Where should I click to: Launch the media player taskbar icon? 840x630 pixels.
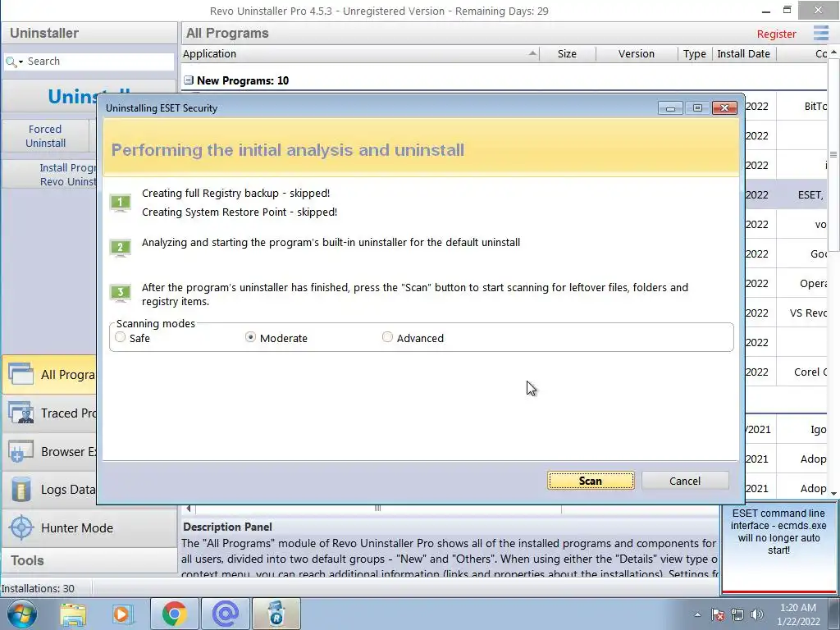click(121, 614)
